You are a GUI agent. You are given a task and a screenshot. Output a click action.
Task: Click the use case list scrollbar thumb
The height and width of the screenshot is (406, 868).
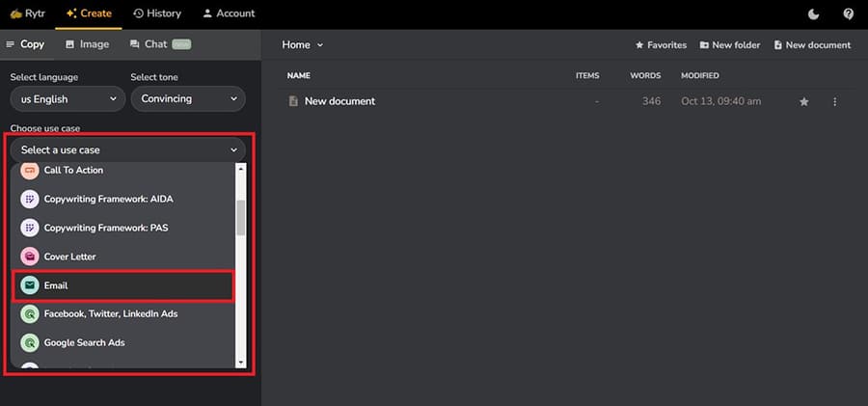click(240, 218)
